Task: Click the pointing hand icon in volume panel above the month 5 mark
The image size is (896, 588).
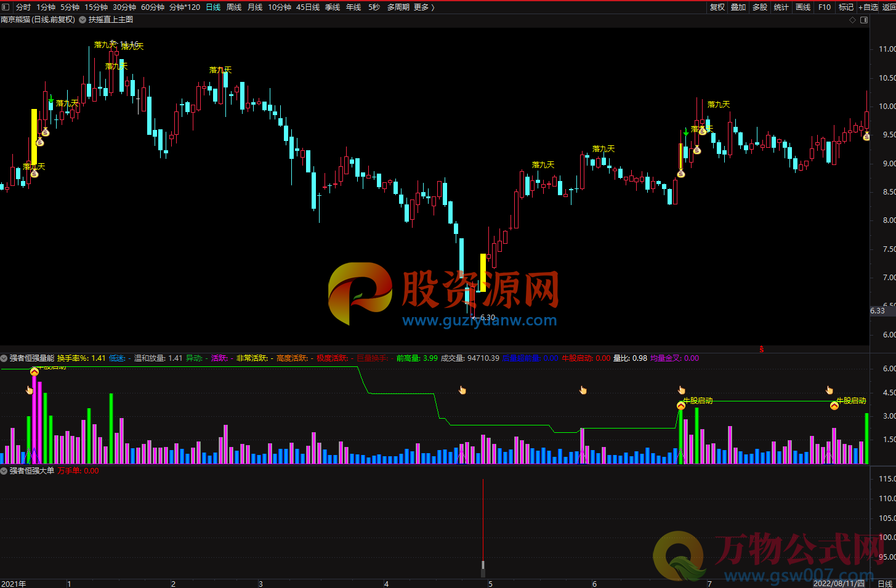Action: (462, 390)
